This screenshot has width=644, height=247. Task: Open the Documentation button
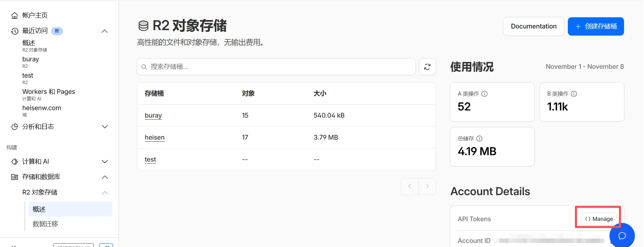534,26
